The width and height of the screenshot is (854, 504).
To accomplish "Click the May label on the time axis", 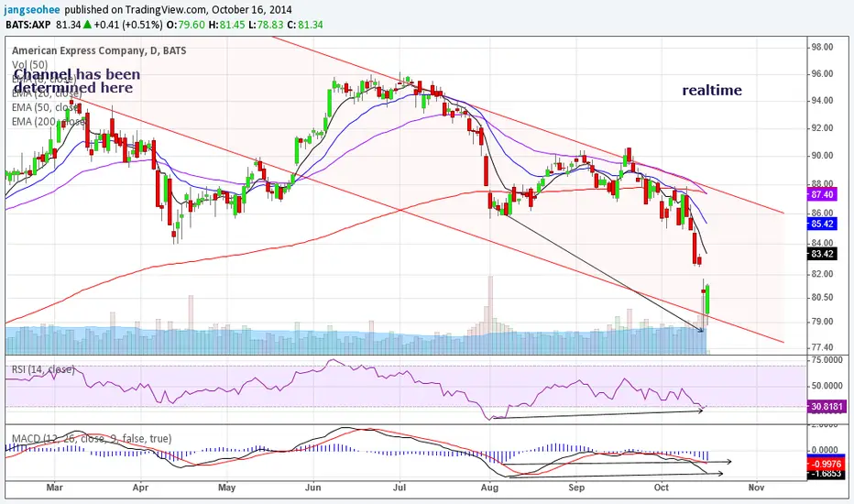I will point(226,488).
